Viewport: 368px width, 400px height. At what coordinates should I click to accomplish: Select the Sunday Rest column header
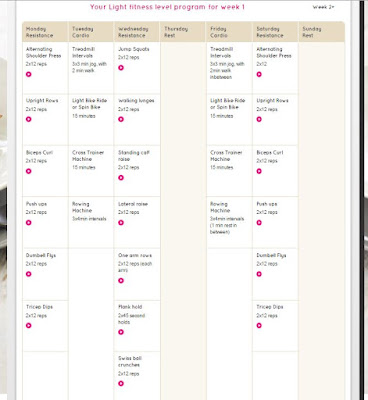321,32
